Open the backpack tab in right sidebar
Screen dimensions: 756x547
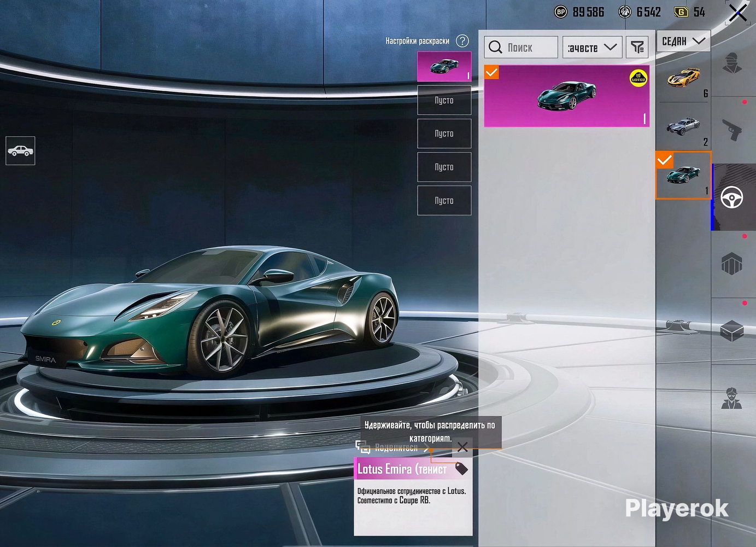coord(732,264)
